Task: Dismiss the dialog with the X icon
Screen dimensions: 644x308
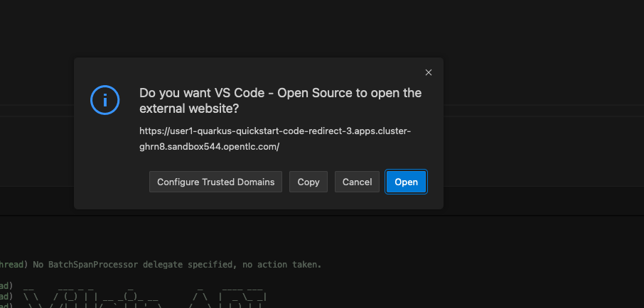Action: point(429,72)
